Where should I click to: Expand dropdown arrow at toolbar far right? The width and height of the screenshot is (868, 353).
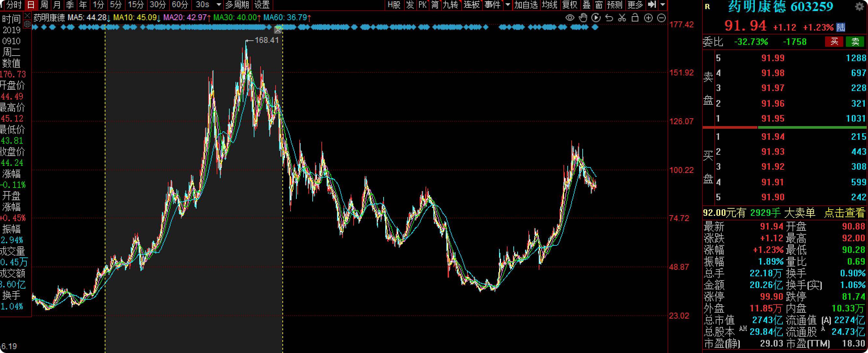[663, 5]
